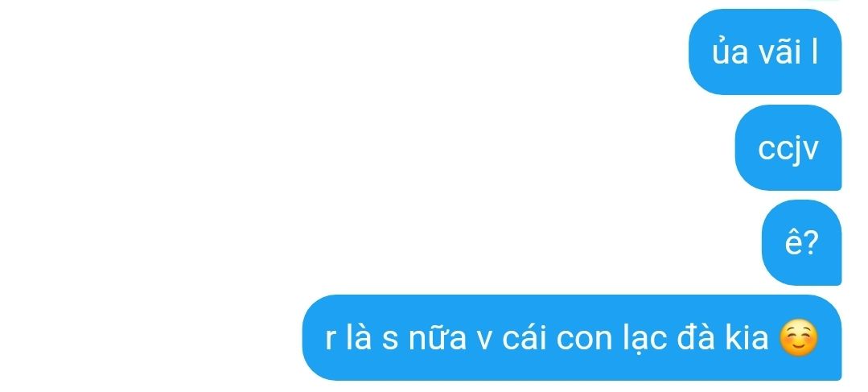The image size is (868, 392).
Task: Click the single "l" ending the first message
Action: tap(814, 52)
